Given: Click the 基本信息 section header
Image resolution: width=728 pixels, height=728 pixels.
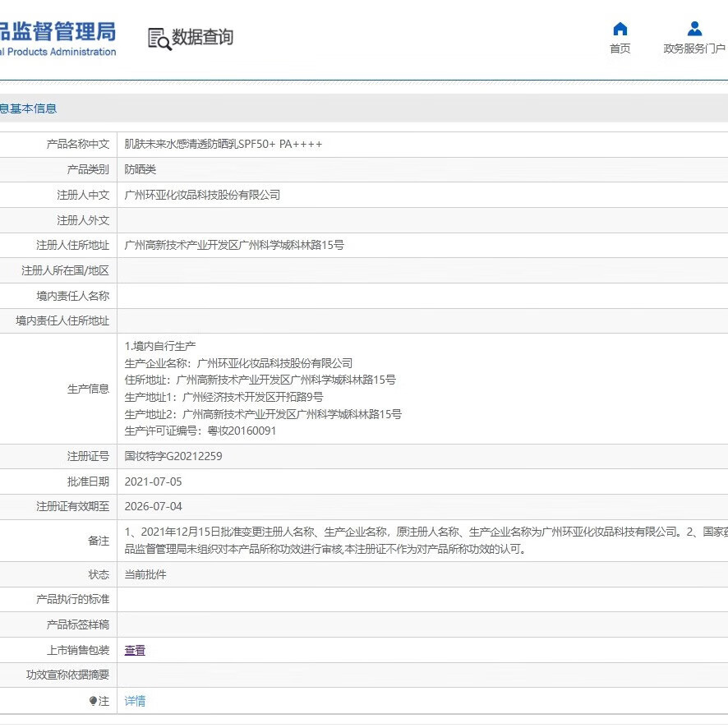Looking at the screenshot, I should [x=29, y=108].
